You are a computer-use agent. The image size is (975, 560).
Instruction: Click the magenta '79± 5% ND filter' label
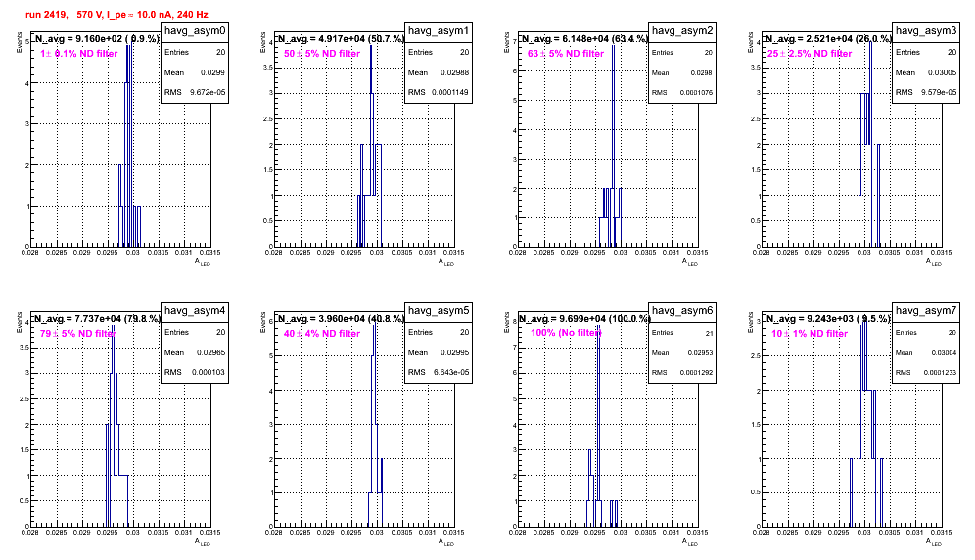click(78, 334)
